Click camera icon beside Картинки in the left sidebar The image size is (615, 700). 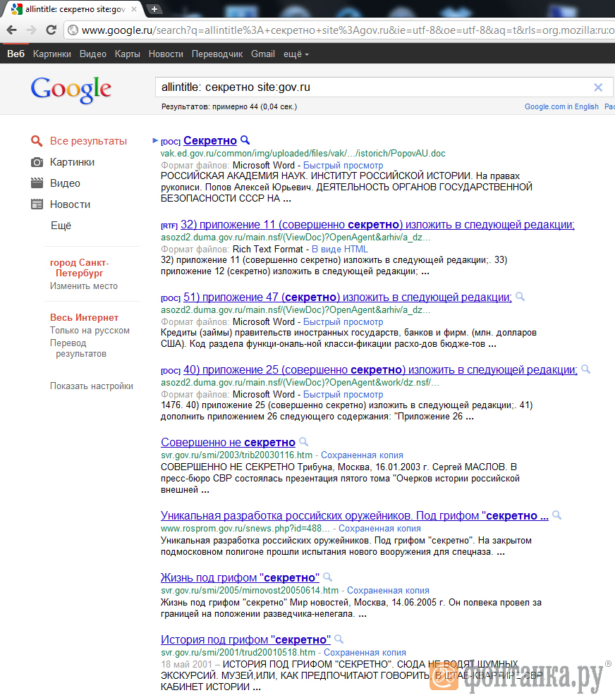(x=37, y=162)
